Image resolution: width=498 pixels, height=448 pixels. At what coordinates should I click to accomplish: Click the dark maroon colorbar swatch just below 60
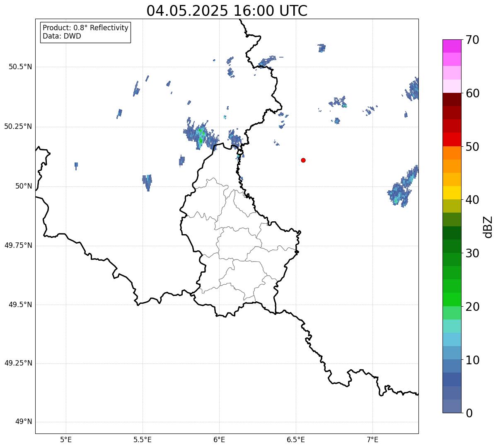(452, 99)
